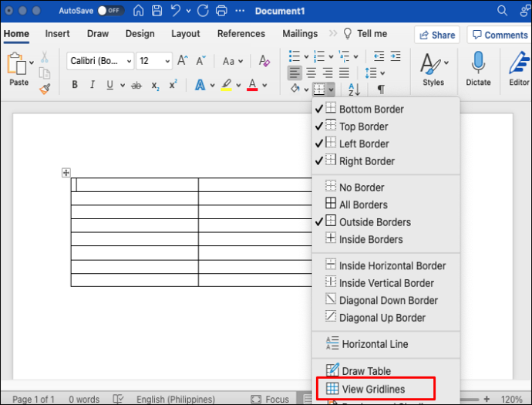Click the table move handle

pyautogui.click(x=66, y=173)
